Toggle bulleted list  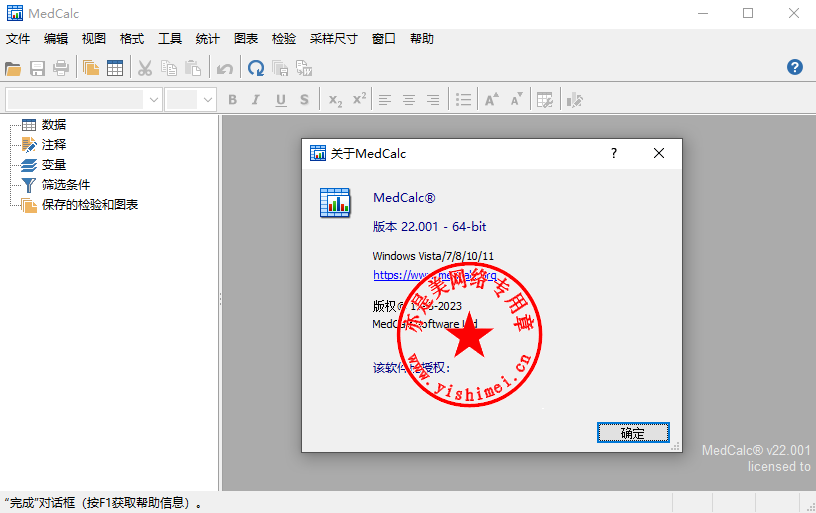click(463, 100)
